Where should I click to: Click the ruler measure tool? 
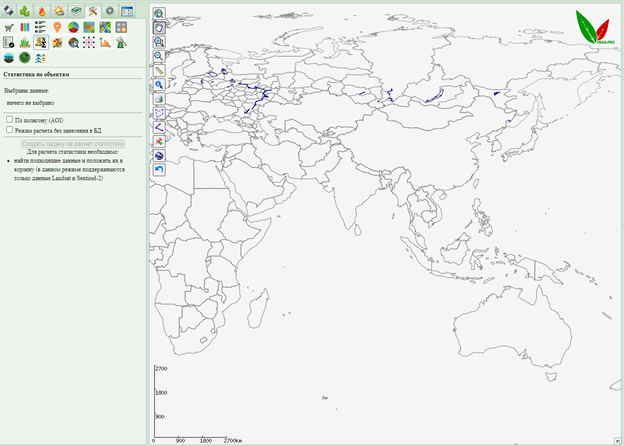coord(159,71)
